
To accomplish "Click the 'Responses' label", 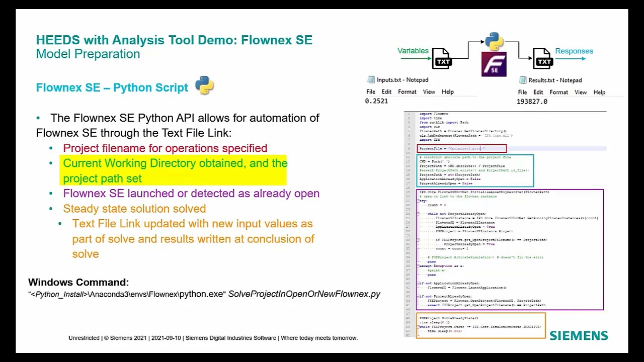I will point(574,51).
